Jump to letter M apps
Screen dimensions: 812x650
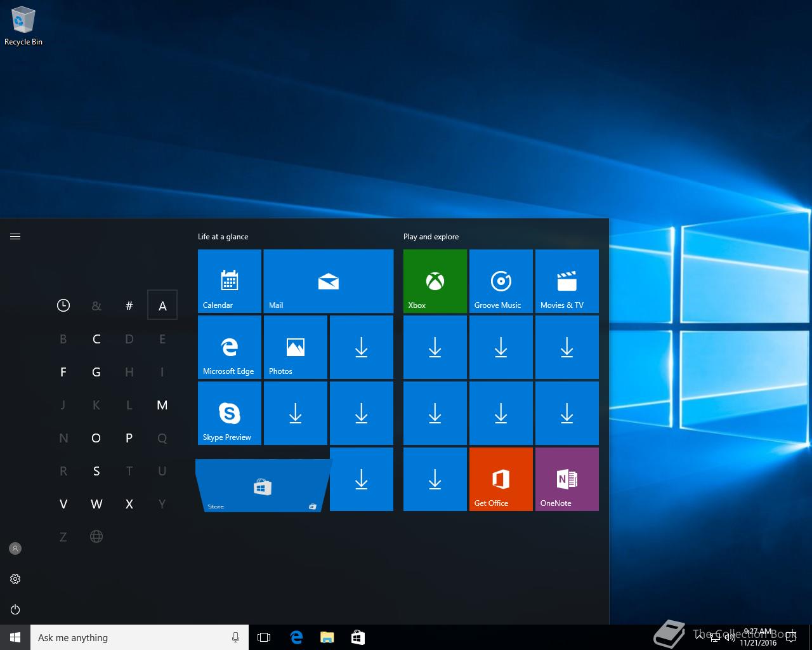[162, 405]
